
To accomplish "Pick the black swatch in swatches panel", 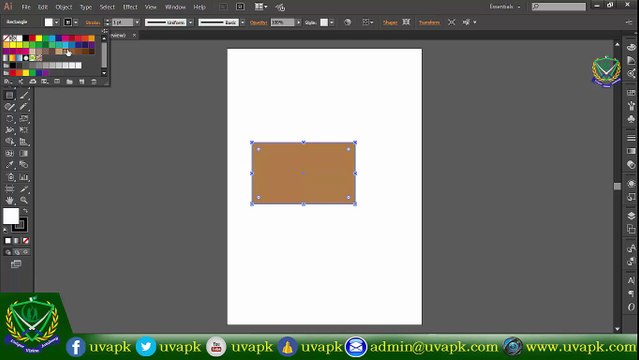I will [26, 38].
